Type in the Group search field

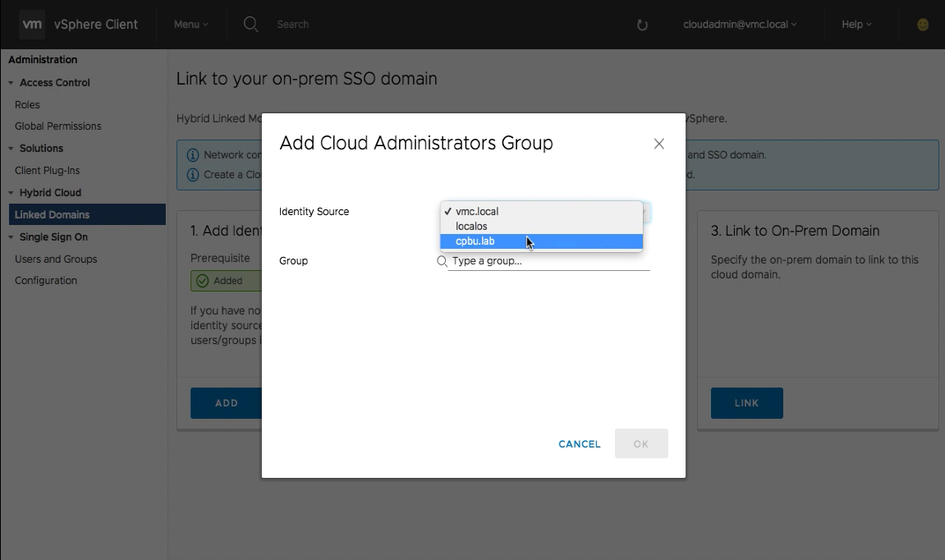click(548, 261)
